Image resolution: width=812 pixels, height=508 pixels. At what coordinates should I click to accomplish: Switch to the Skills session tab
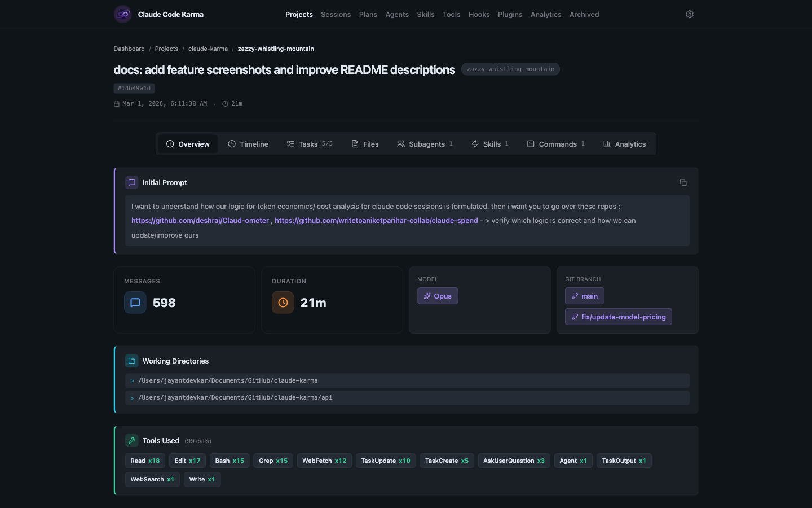490,144
